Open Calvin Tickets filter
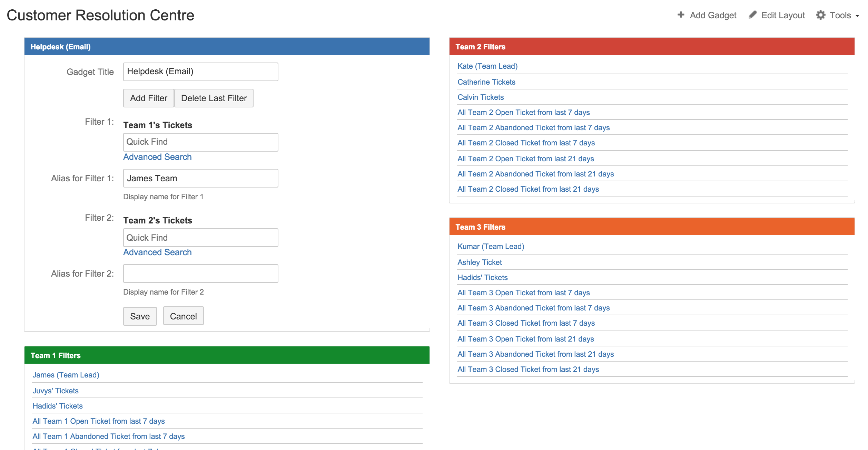 tap(480, 97)
